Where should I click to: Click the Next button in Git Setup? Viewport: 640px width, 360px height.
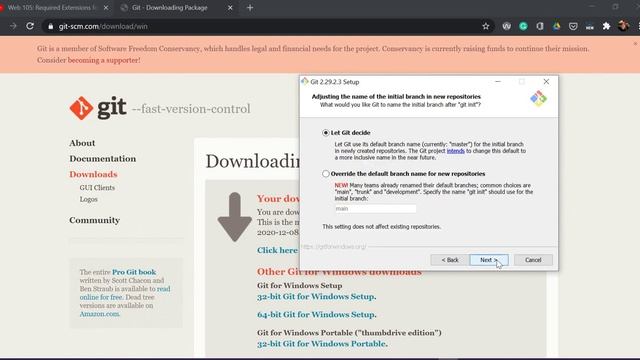tap(489, 260)
